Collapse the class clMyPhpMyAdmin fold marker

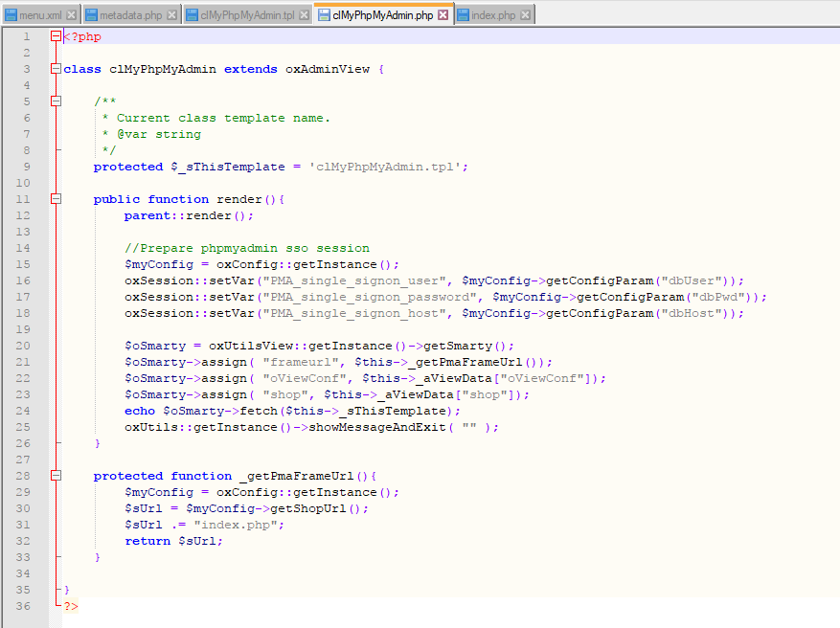tap(57, 70)
